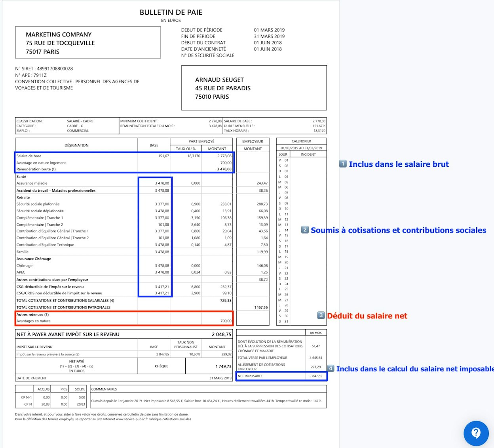
Task: Click the 'APEC' row label
Action: (x=21, y=273)
